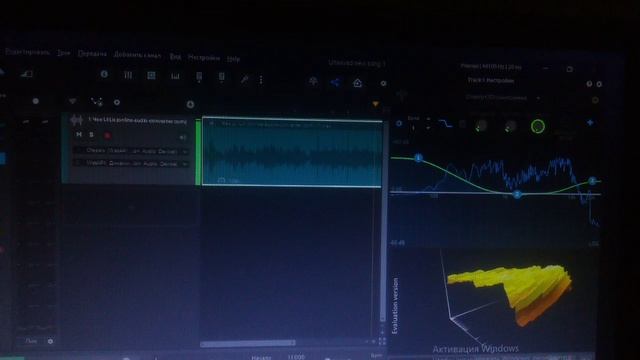Click the low-pass filter shape icon
640x360 pixels.
point(445,123)
